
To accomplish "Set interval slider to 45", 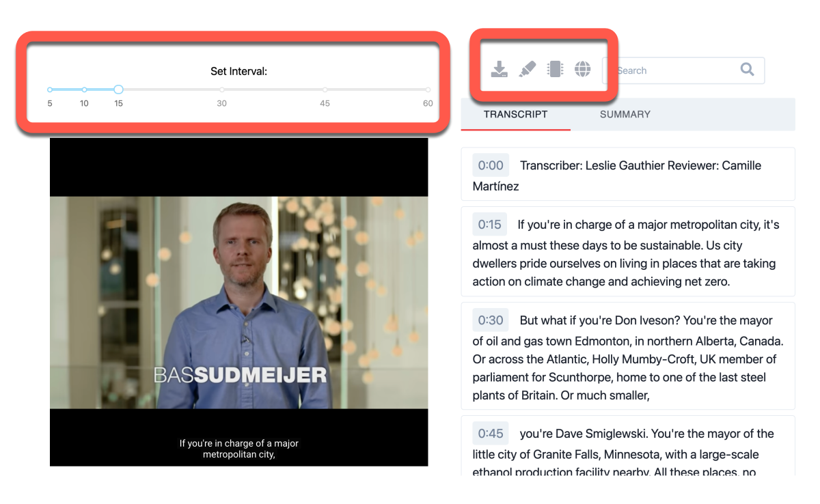I will (325, 89).
